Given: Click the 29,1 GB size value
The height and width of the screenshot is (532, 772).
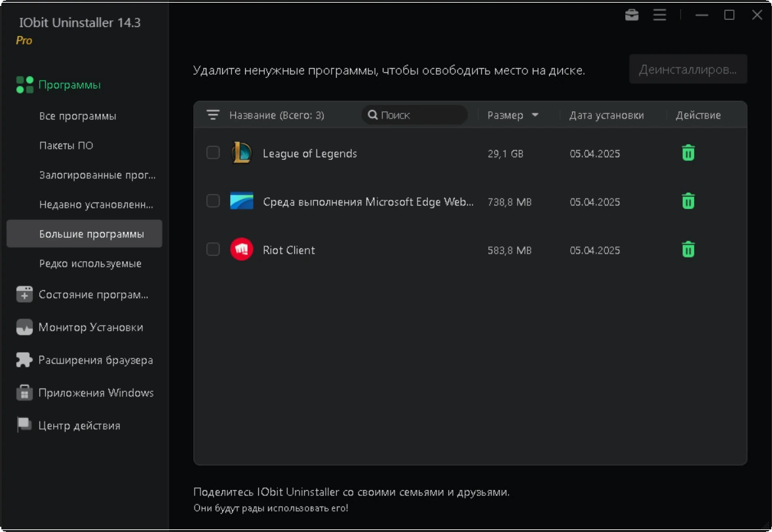Looking at the screenshot, I should 506,153.
